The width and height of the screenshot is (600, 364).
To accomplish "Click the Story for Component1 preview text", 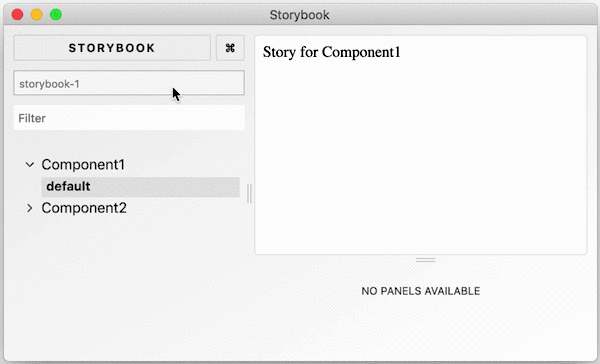I will coord(331,52).
